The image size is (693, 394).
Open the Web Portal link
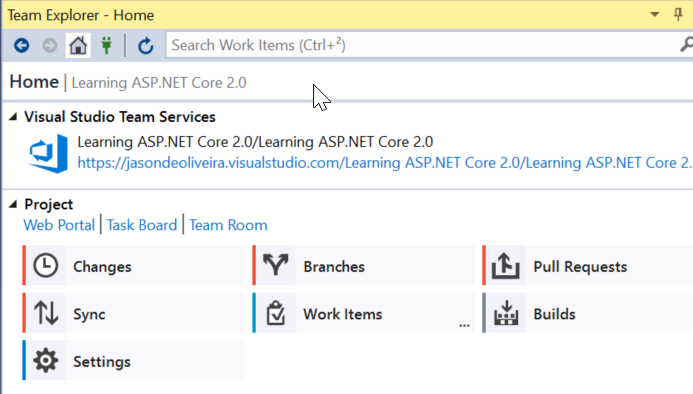coord(59,225)
